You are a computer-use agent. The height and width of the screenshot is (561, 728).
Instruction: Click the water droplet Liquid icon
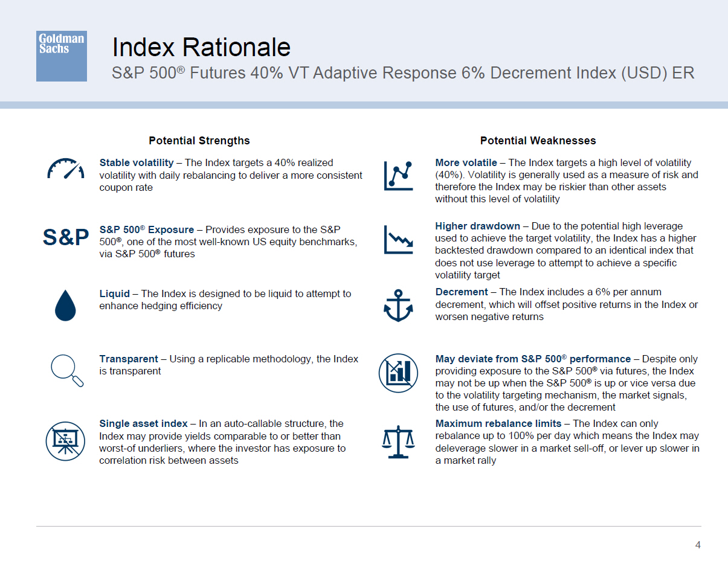tap(65, 306)
